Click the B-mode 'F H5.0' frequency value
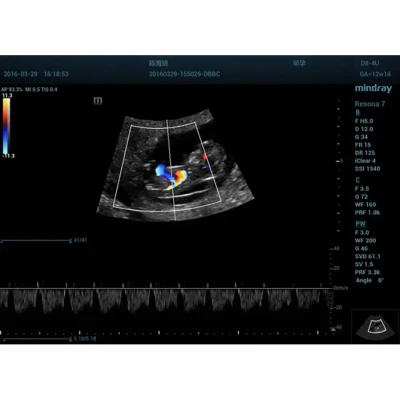This screenshot has width=400, height=400. 364,121
